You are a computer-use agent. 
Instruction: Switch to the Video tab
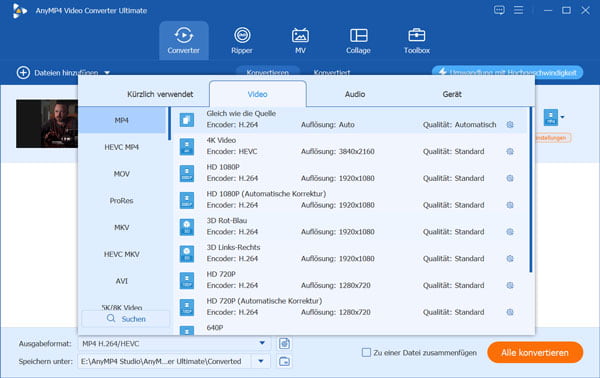pos(258,94)
